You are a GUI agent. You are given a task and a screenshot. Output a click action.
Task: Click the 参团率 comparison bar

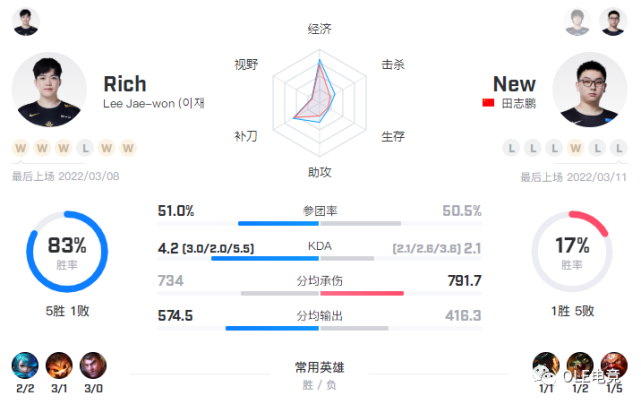pos(320,224)
